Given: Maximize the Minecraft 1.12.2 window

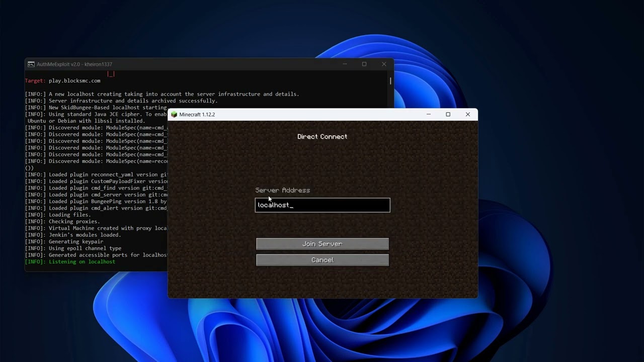Looking at the screenshot, I should [448, 115].
